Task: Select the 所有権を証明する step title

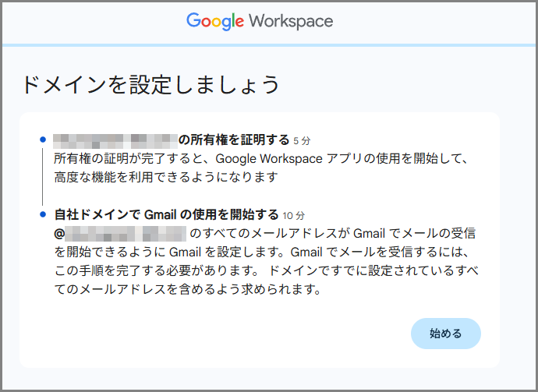Action: click(234, 140)
